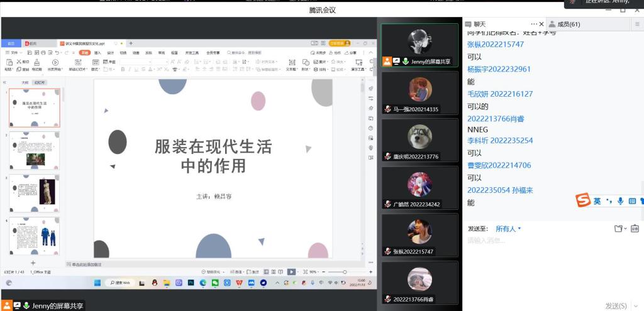Click the muted mic icon on 马一强 tile

[x=388, y=109]
